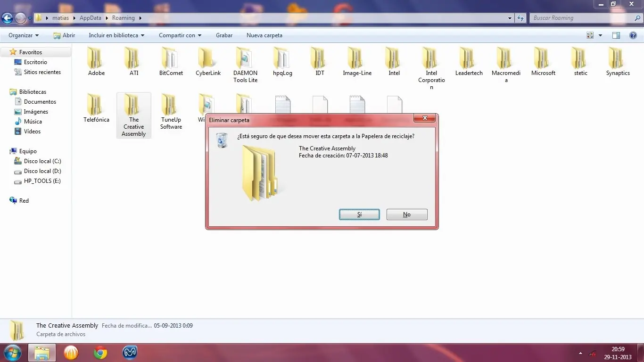Open the view options dropdown arrow
644x362 pixels.
coord(600,35)
